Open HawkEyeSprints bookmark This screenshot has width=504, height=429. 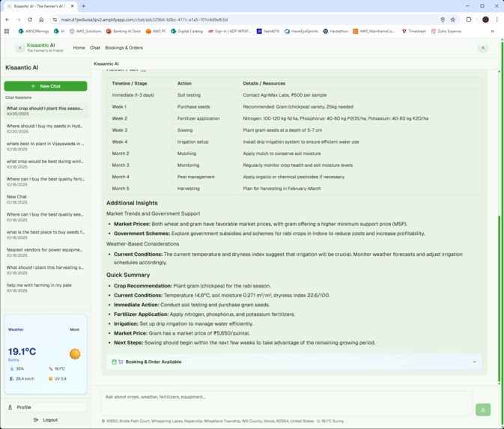(301, 31)
